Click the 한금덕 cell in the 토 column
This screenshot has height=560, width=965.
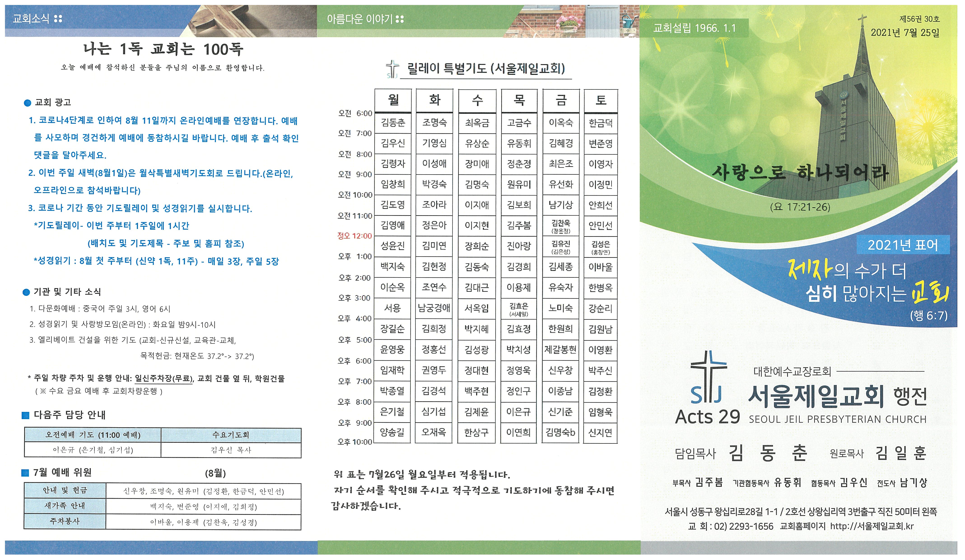601,123
